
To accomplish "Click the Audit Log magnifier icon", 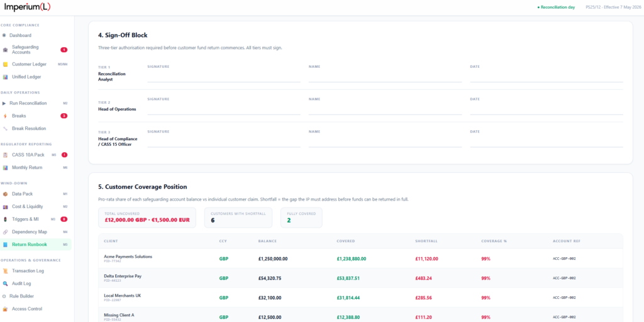I will [x=5, y=284].
